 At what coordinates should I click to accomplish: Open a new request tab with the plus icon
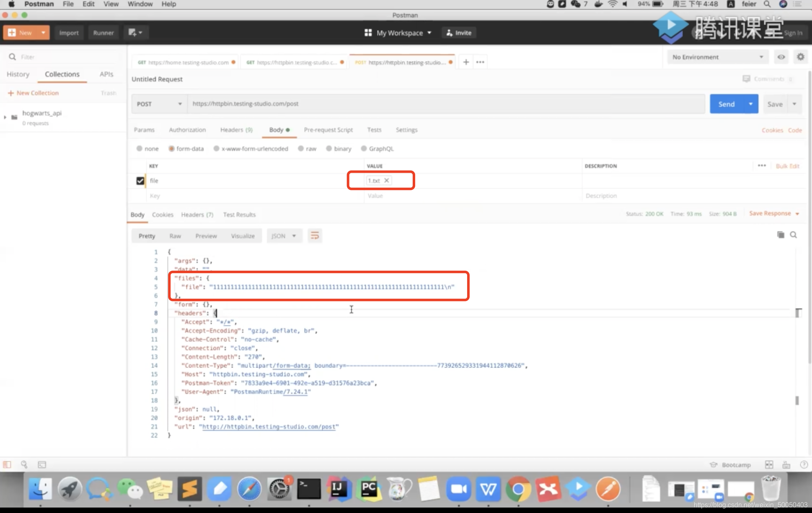(466, 62)
